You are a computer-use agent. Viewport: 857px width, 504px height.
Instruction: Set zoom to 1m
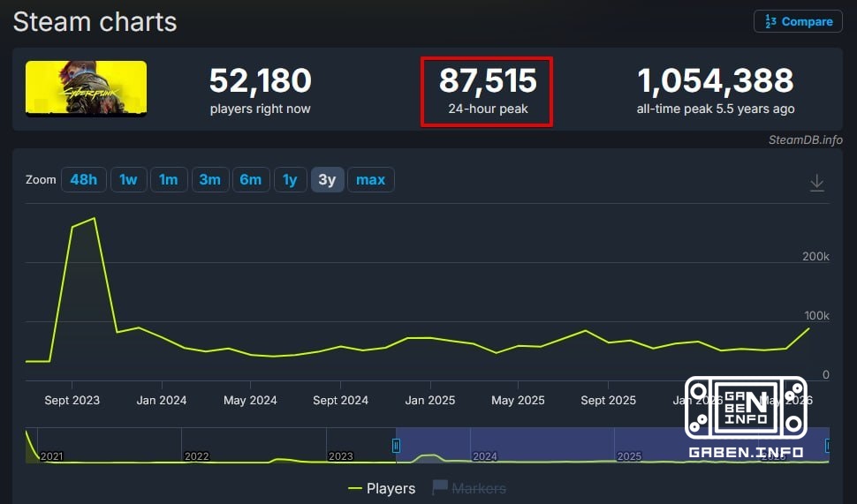pos(169,180)
